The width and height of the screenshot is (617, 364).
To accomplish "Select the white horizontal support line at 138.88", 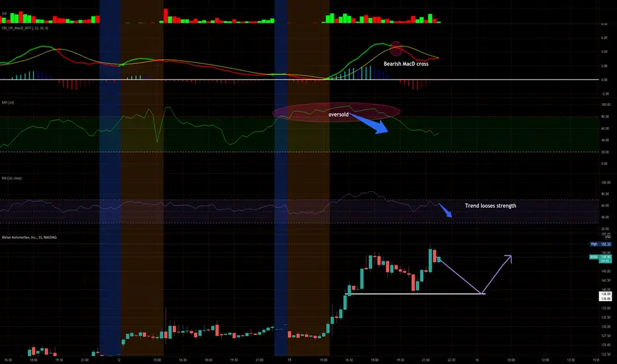I will (x=415, y=294).
